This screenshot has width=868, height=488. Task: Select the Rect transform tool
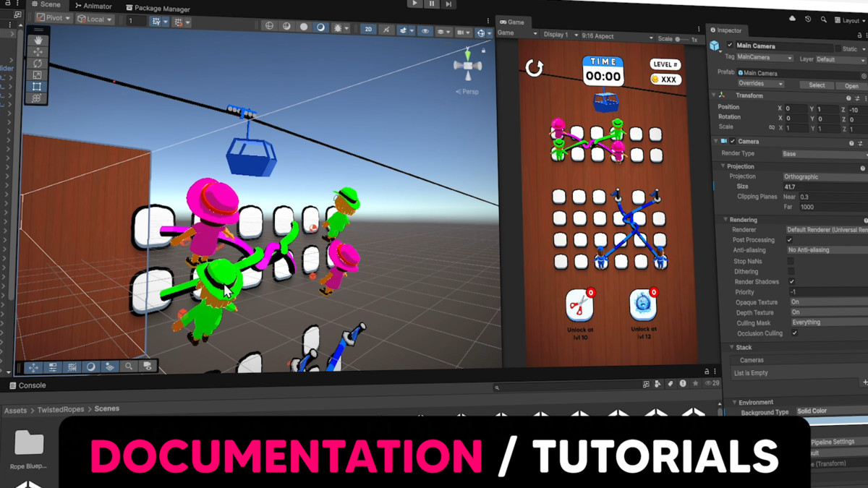tap(37, 87)
